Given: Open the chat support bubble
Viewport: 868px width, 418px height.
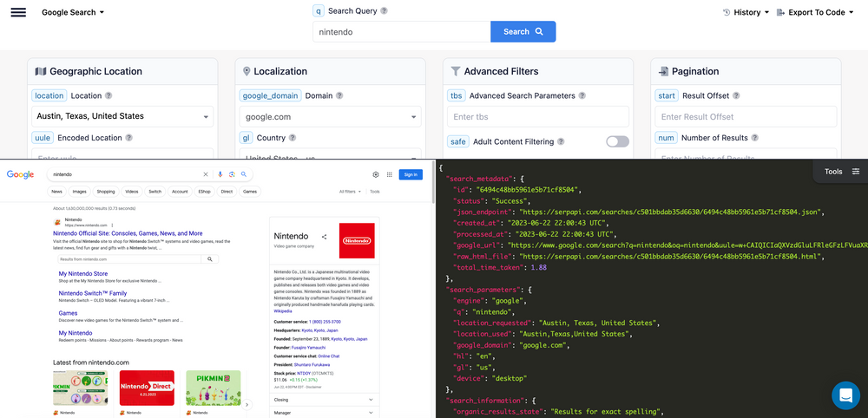Looking at the screenshot, I should click(845, 395).
